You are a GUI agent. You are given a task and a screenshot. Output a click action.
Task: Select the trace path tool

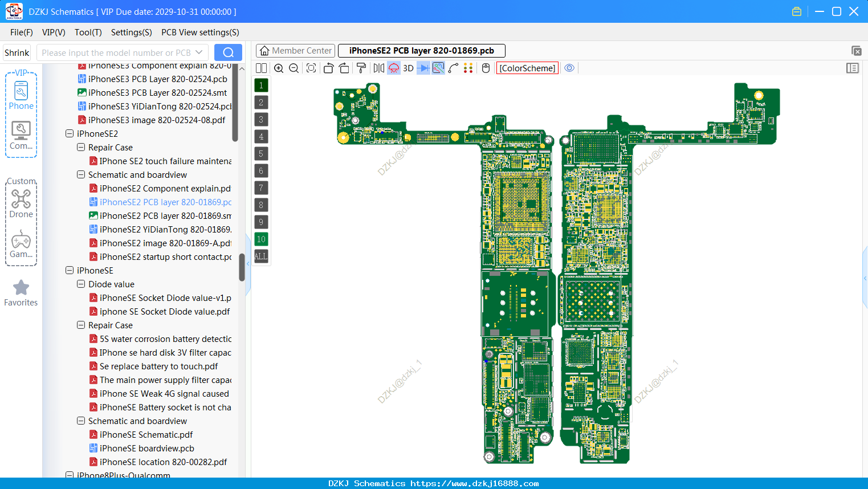[x=454, y=68]
